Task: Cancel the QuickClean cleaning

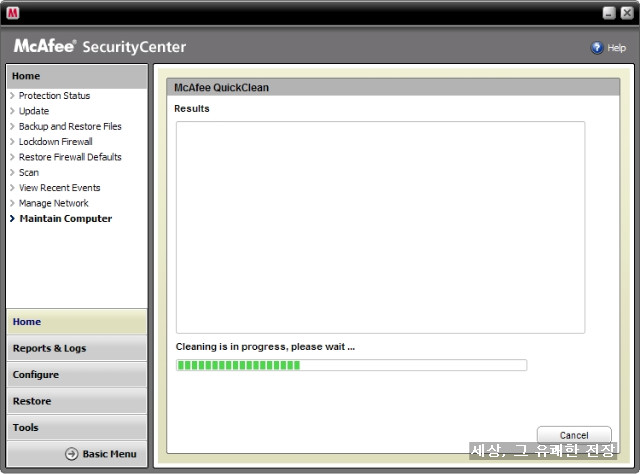Action: 574,435
